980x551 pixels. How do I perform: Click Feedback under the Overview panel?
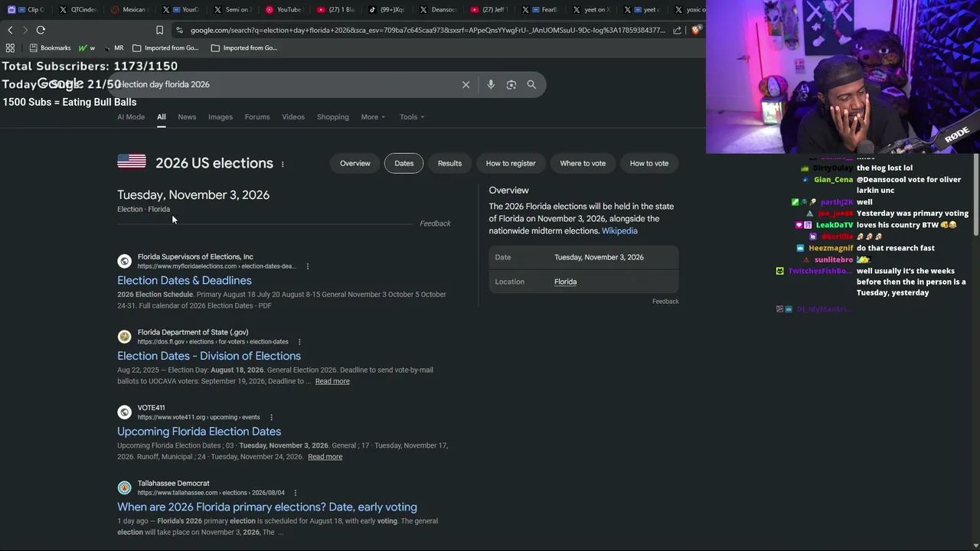665,302
